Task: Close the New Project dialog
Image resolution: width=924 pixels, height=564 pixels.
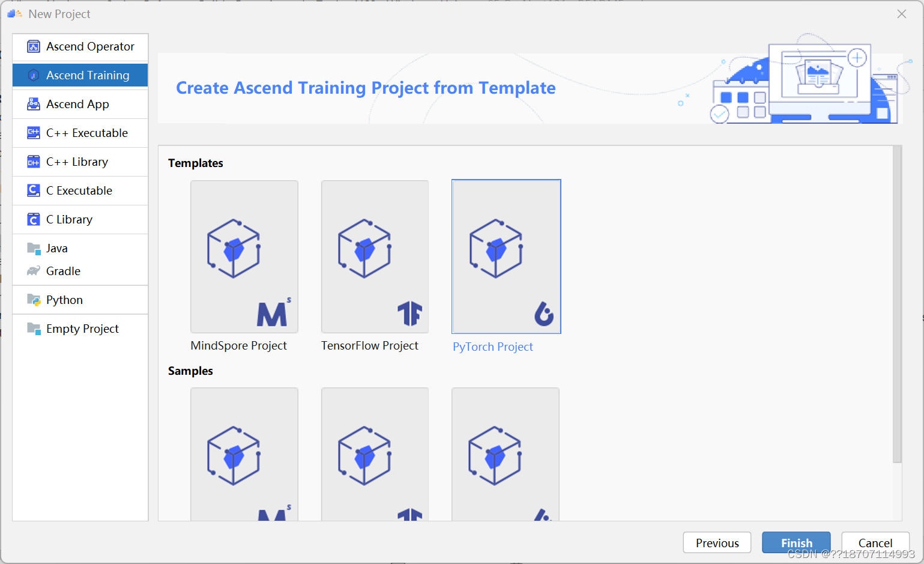Action: (x=902, y=14)
